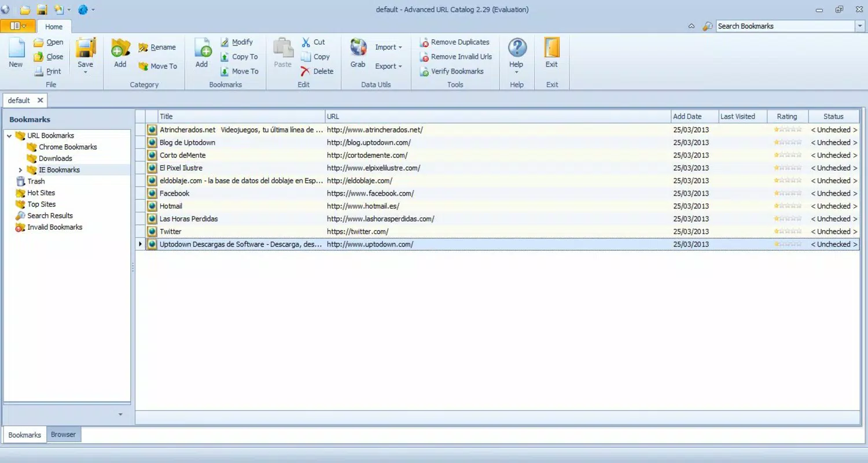Click the quick-access save icon in title bar
The width and height of the screenshot is (868, 463).
[x=42, y=10]
